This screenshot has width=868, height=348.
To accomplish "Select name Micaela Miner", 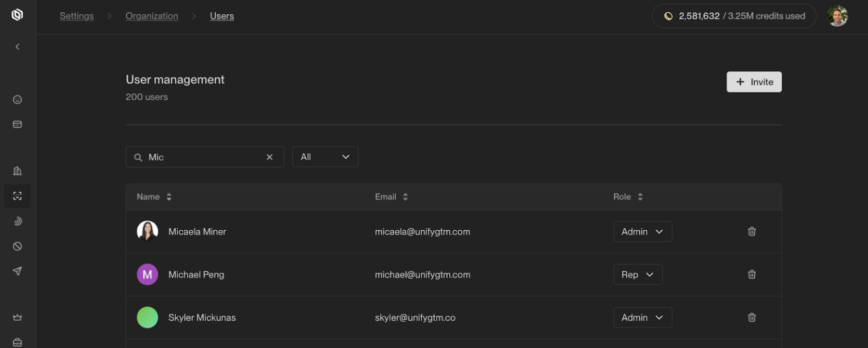I will pos(197,231).
